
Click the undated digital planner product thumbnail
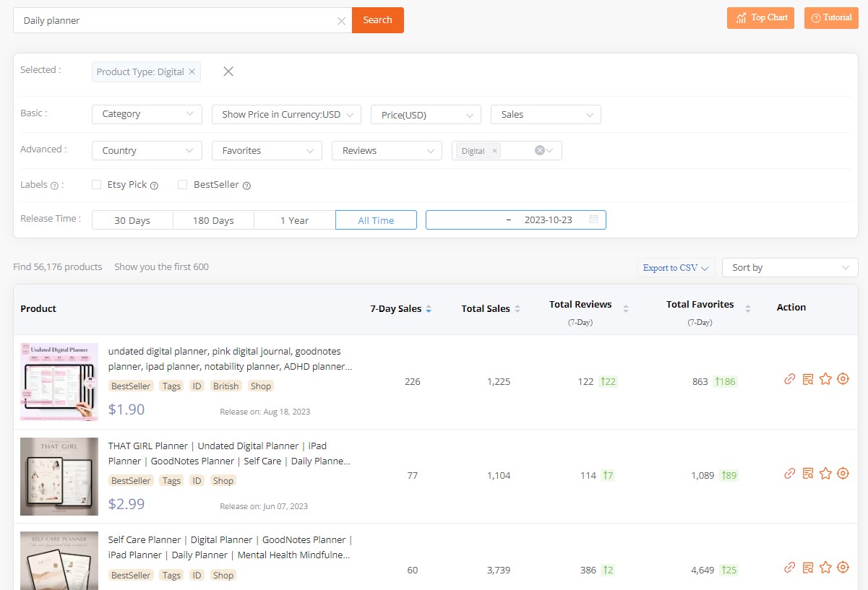pyautogui.click(x=59, y=381)
